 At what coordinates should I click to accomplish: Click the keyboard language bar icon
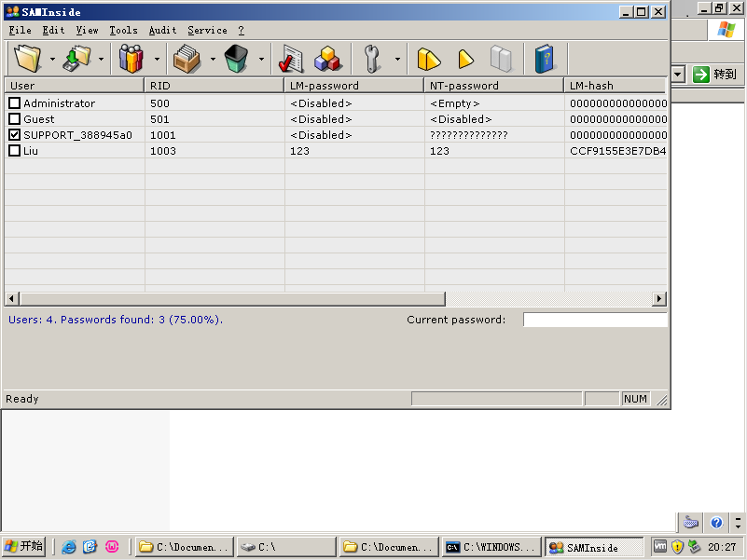click(x=691, y=523)
